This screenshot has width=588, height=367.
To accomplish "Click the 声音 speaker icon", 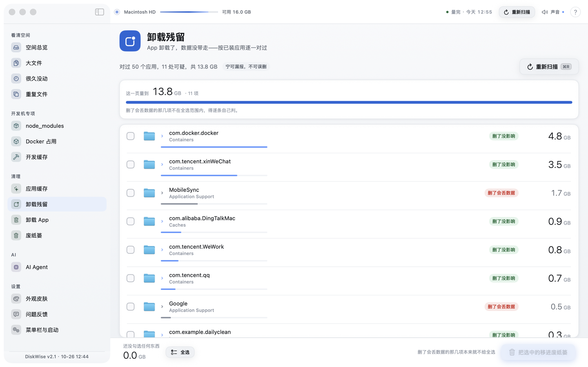I will [x=544, y=12].
